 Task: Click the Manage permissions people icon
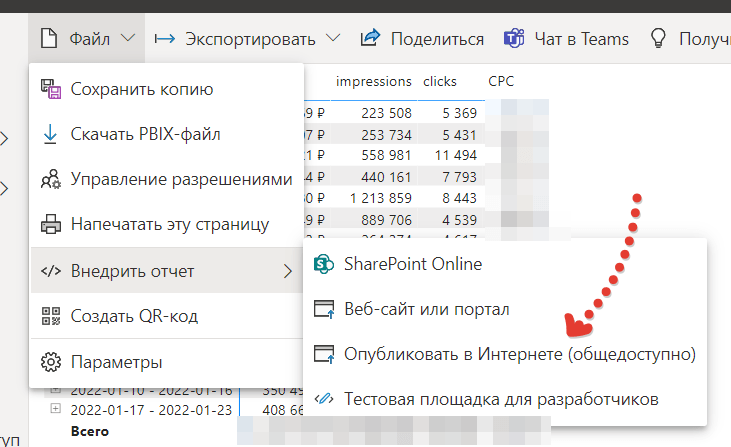coord(49,180)
